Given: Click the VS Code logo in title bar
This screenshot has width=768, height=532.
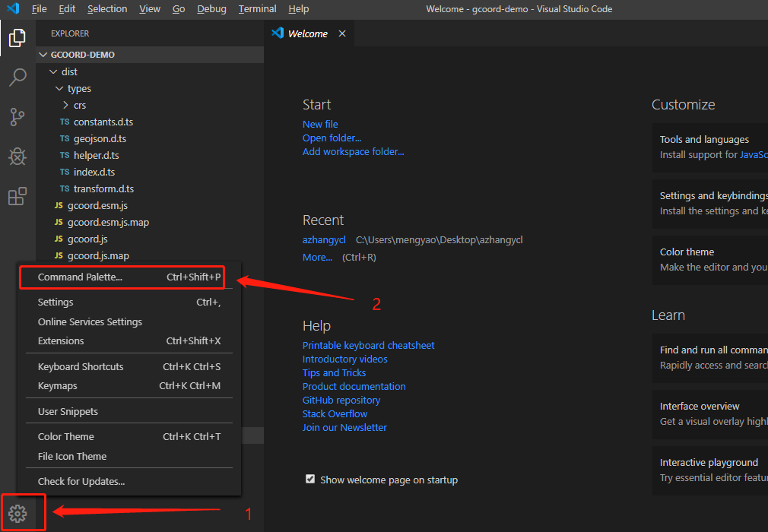Looking at the screenshot, I should 13,8.
